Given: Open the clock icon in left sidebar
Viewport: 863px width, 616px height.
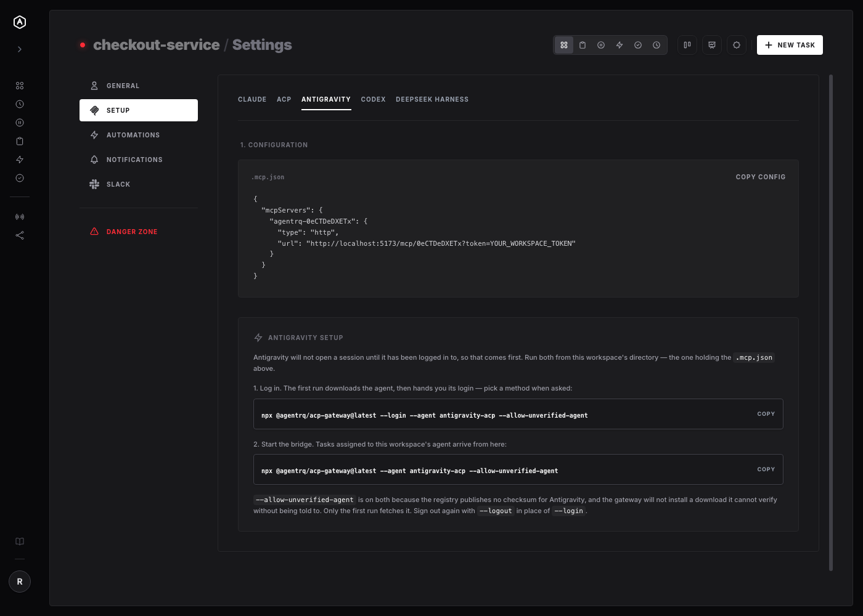Looking at the screenshot, I should tap(20, 104).
